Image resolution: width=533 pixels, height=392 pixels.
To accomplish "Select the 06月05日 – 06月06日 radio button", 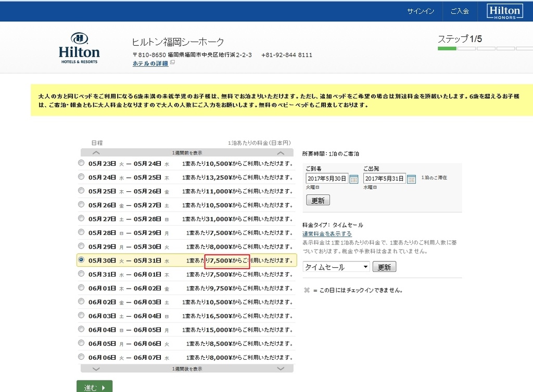I will pos(81,343).
